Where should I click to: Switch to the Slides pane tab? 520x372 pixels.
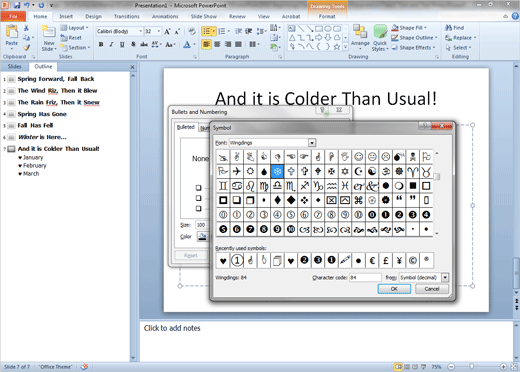pos(15,66)
